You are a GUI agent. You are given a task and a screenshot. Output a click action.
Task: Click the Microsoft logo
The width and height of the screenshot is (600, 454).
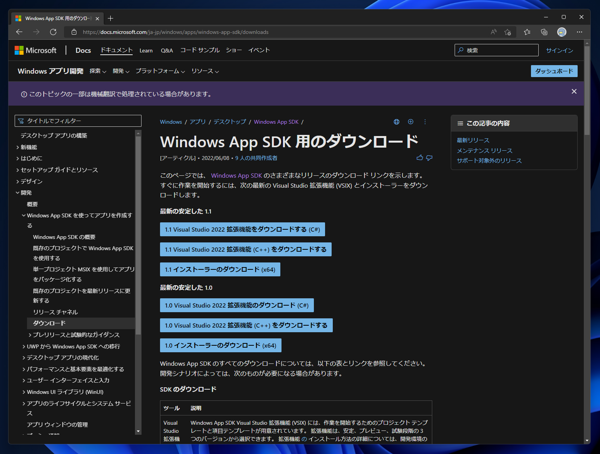(x=35, y=50)
